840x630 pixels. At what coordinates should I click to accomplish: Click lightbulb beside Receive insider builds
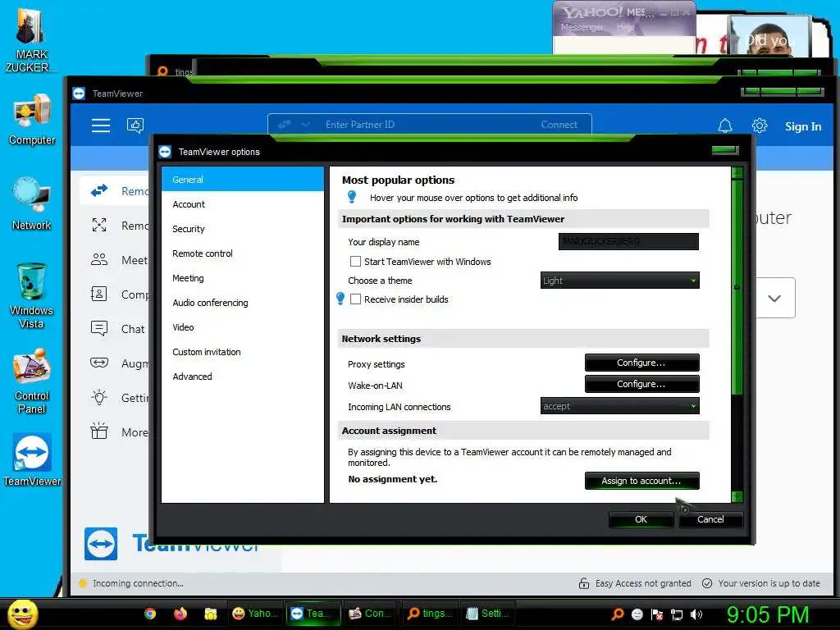point(340,299)
